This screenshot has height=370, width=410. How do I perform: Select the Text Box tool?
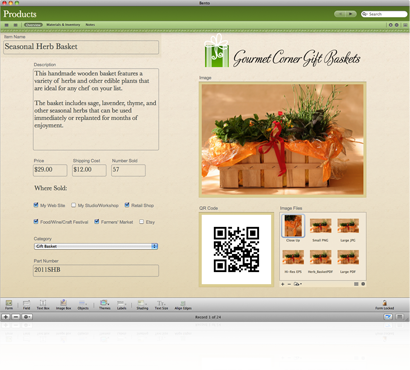tap(43, 304)
